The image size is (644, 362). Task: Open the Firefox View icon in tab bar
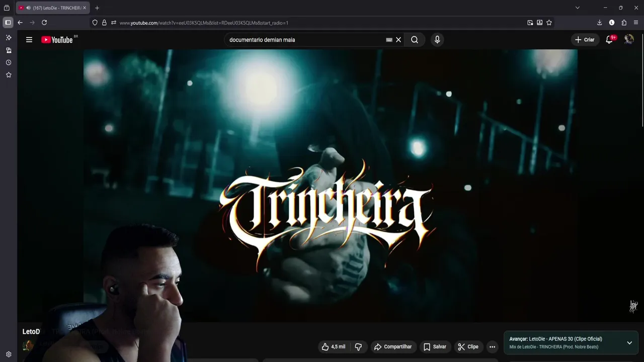tap(7, 8)
